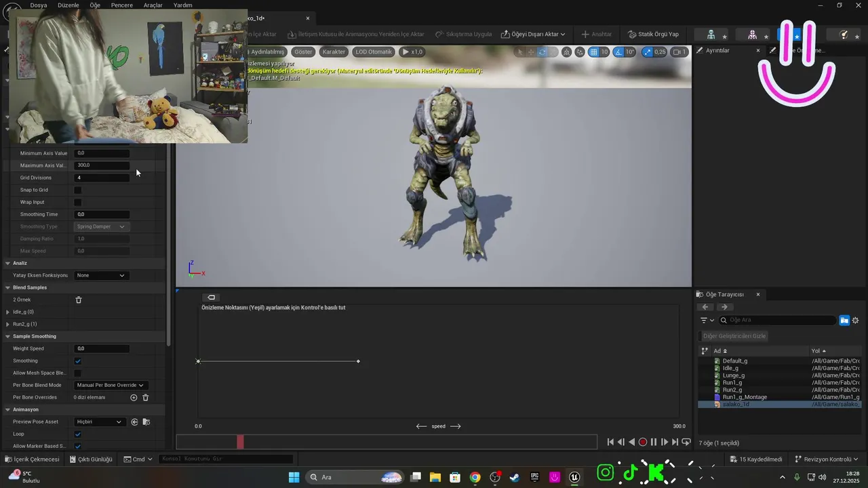Go back in the Öğe Tarayıcısı

pos(705,307)
